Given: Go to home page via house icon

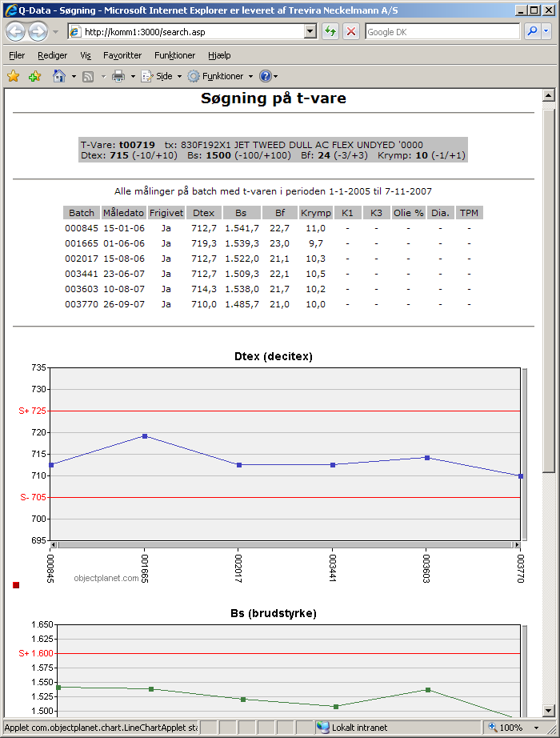Looking at the screenshot, I should click(x=59, y=76).
